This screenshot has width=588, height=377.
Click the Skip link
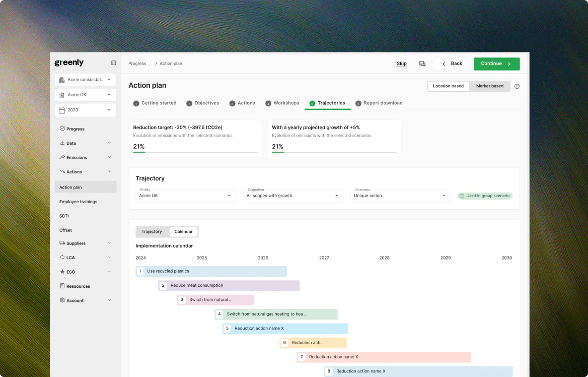(402, 64)
